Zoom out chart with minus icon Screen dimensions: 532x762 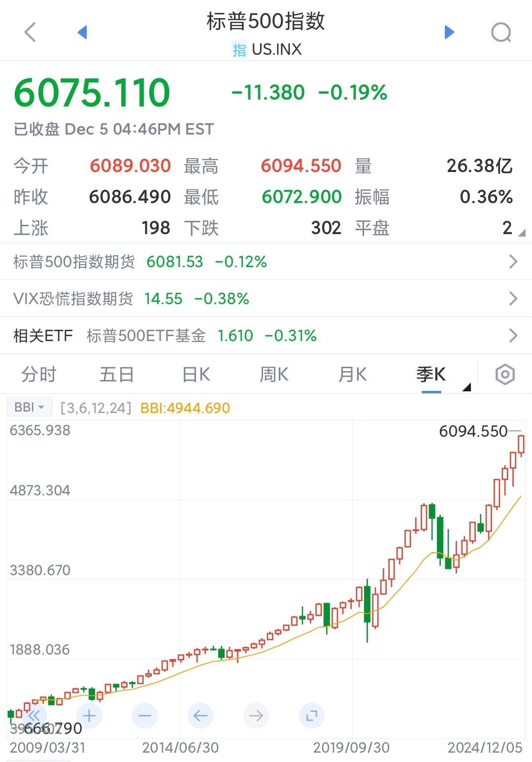(145, 716)
